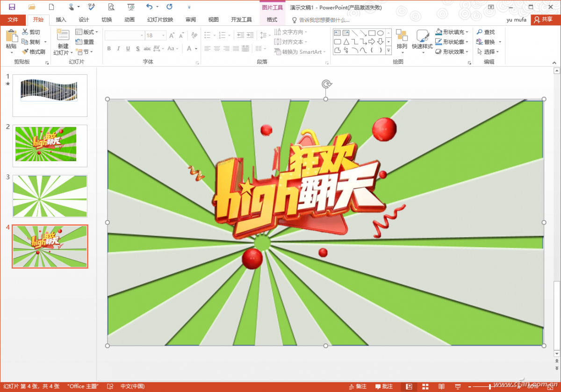Select the rectangle shape in the shapes gallery

click(372, 33)
